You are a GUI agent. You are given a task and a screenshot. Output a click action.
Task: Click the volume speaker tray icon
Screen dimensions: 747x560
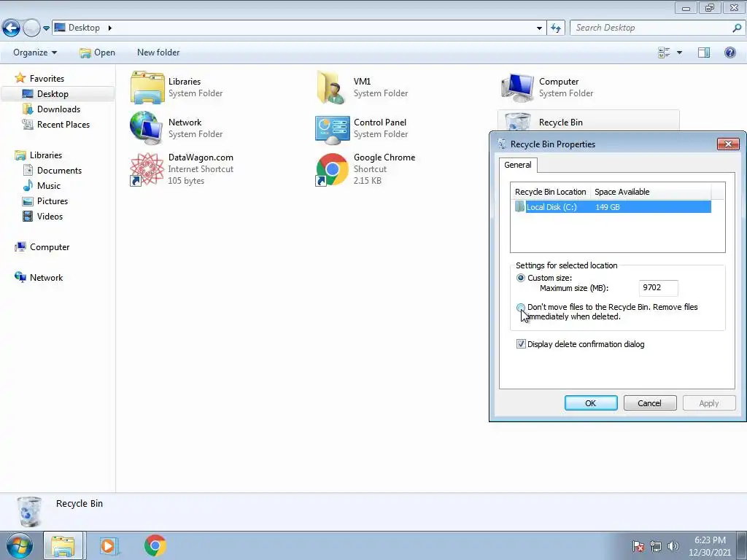coord(673,546)
